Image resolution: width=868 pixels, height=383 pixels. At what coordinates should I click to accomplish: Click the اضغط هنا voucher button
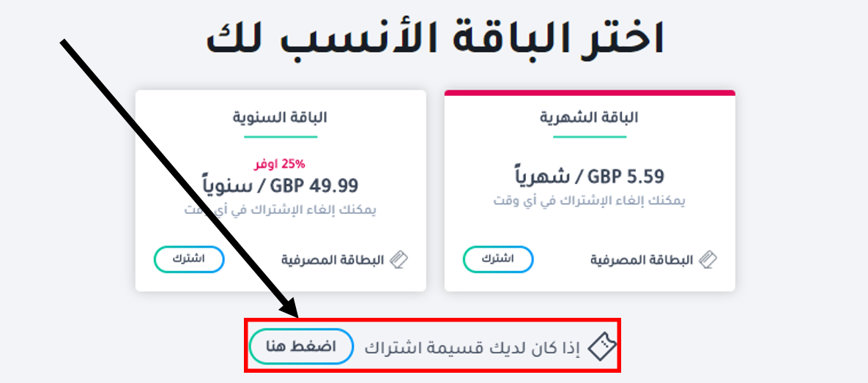tap(301, 346)
